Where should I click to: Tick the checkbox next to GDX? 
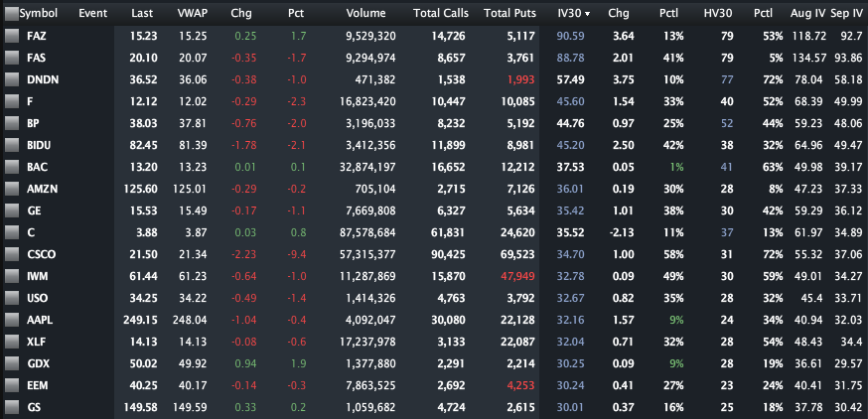point(11,363)
